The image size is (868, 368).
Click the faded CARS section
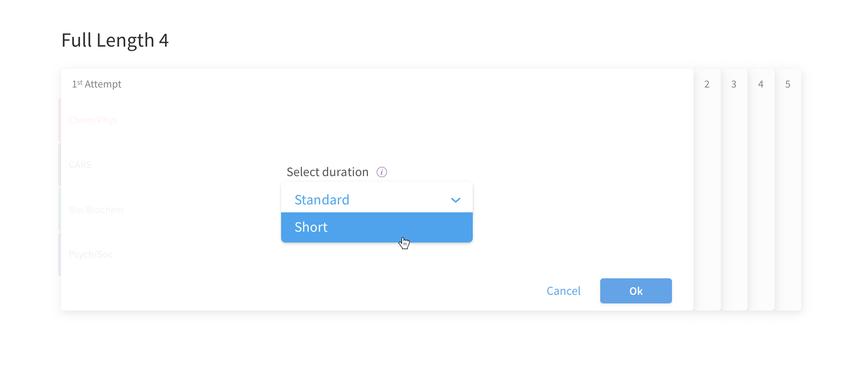coord(80,165)
